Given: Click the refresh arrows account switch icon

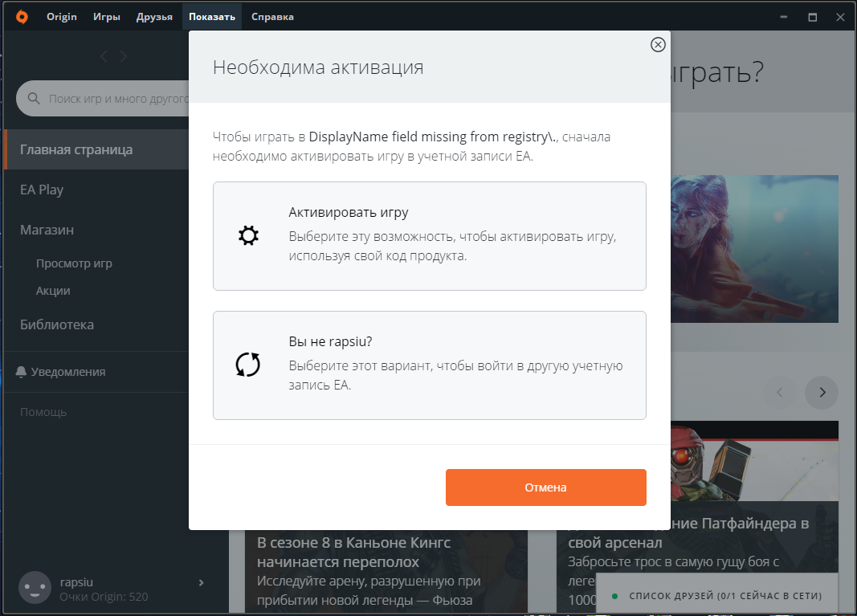Looking at the screenshot, I should point(247,365).
